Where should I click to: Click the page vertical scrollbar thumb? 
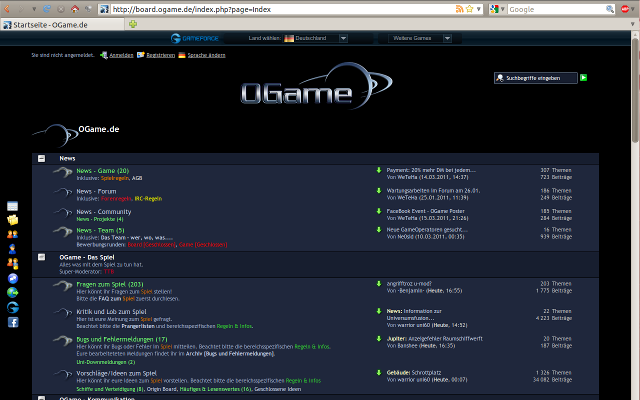coord(635,91)
